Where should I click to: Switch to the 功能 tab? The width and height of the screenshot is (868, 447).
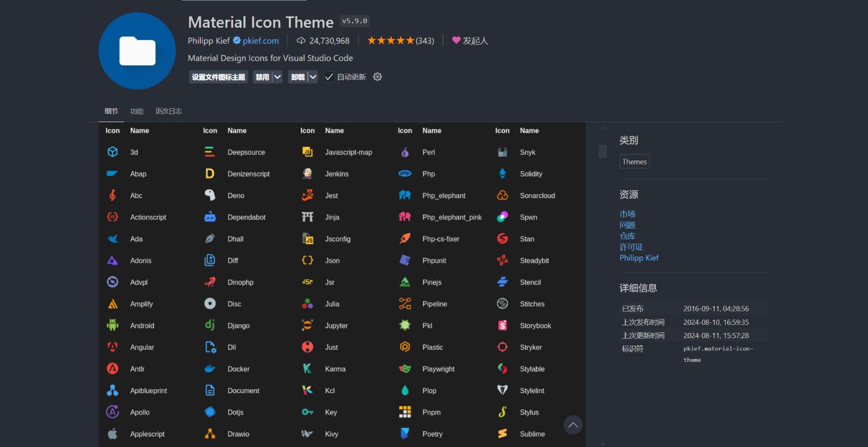(x=137, y=111)
